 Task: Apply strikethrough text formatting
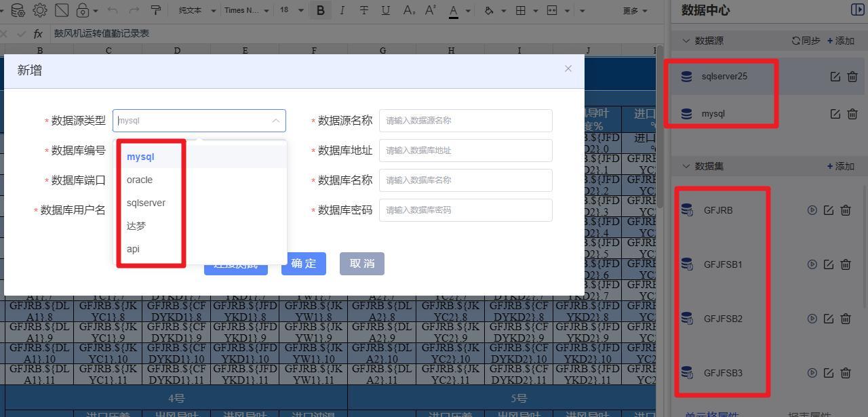pos(364,10)
